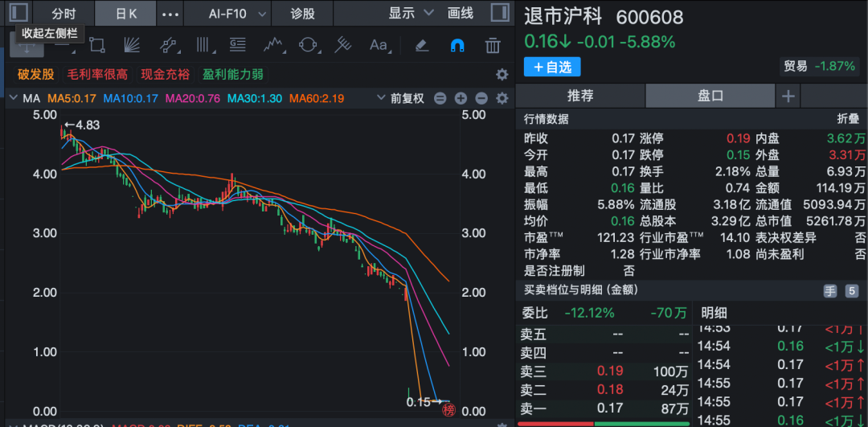Switch to the 推荐 tab

pos(580,96)
